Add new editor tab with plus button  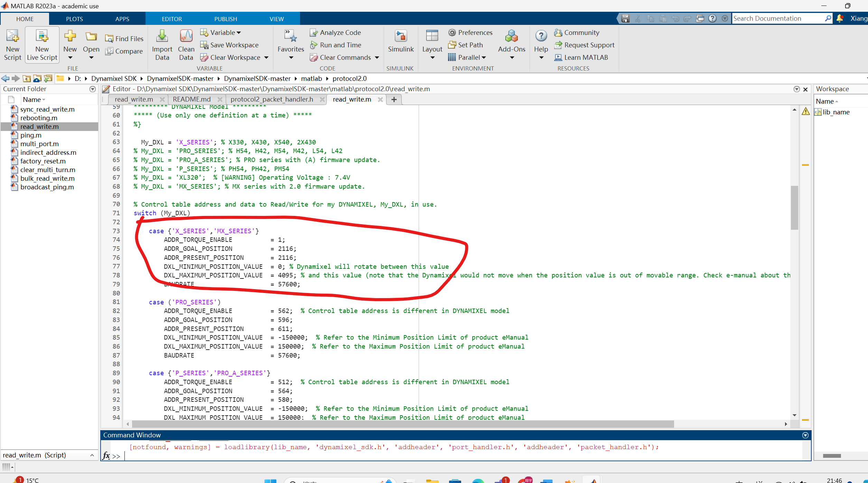click(394, 100)
